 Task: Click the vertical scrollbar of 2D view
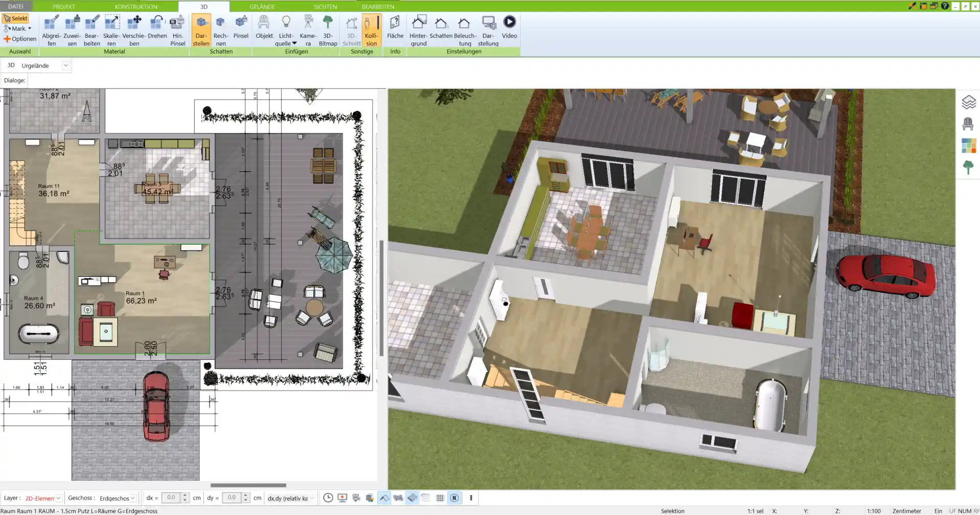pos(381,298)
